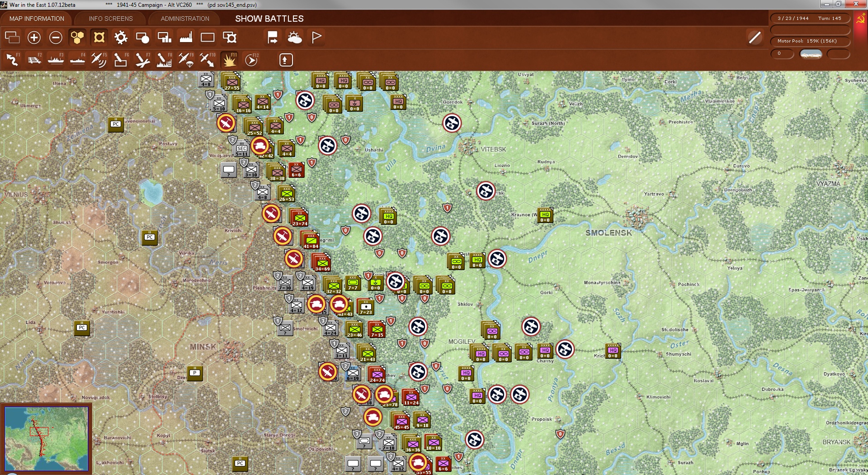
Task: Click the minimap in bottom-left corner
Action: (x=46, y=438)
